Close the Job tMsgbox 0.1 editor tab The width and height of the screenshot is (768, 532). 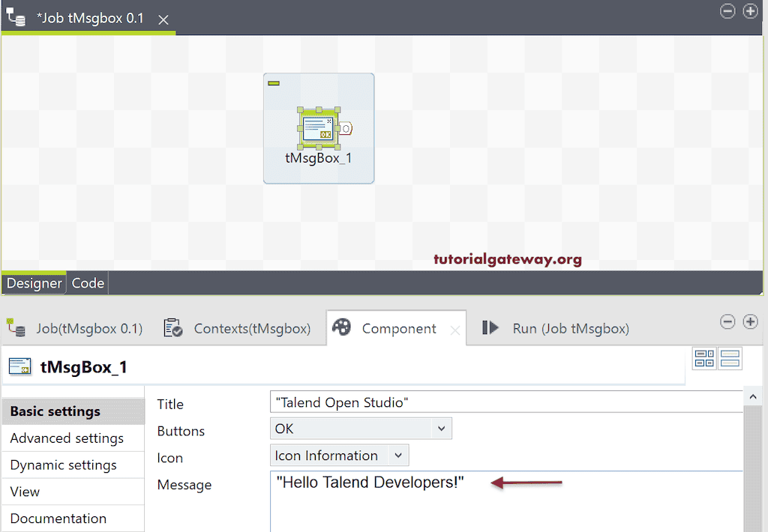(x=163, y=19)
